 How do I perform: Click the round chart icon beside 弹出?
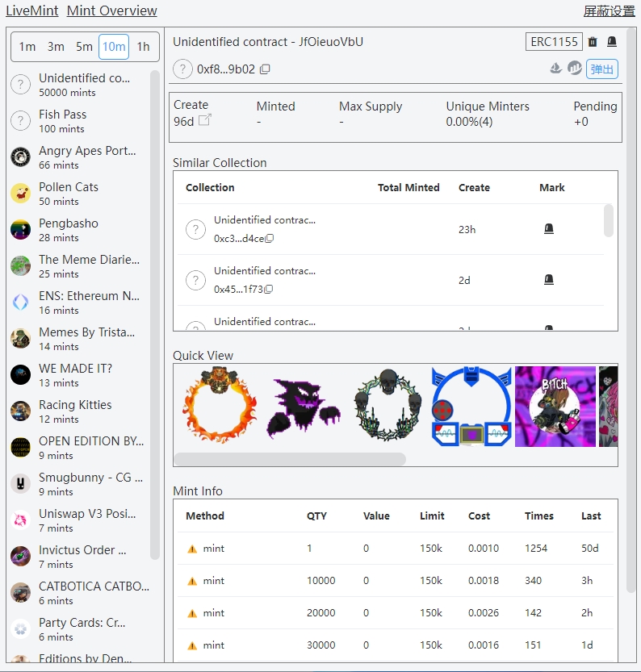click(575, 69)
